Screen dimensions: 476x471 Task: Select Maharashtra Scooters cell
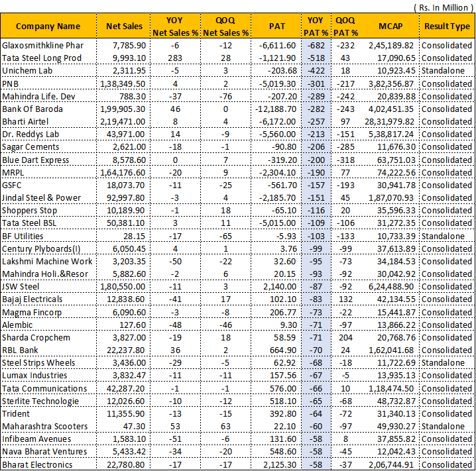tap(44, 427)
